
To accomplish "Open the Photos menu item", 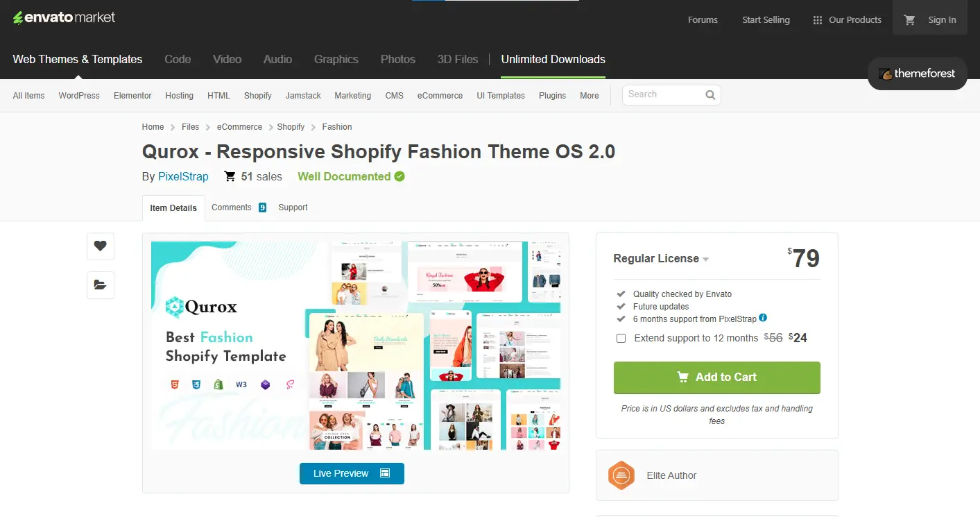I will pos(398,59).
